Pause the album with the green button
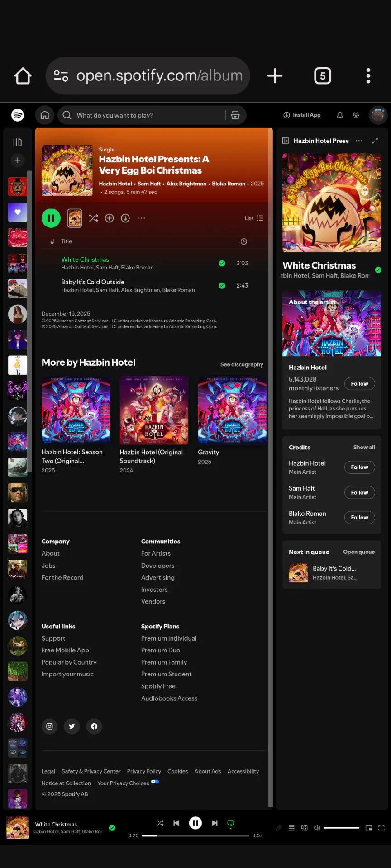This screenshot has height=868, width=391. [51, 218]
